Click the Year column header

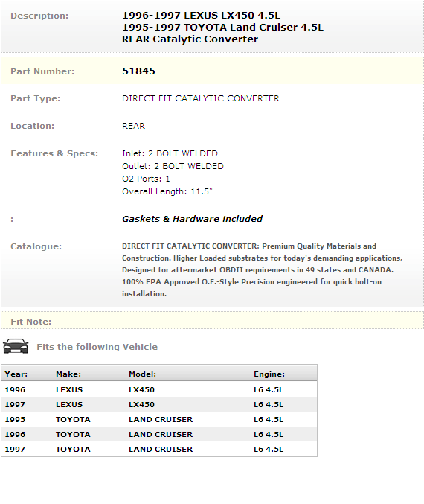pyautogui.click(x=16, y=374)
